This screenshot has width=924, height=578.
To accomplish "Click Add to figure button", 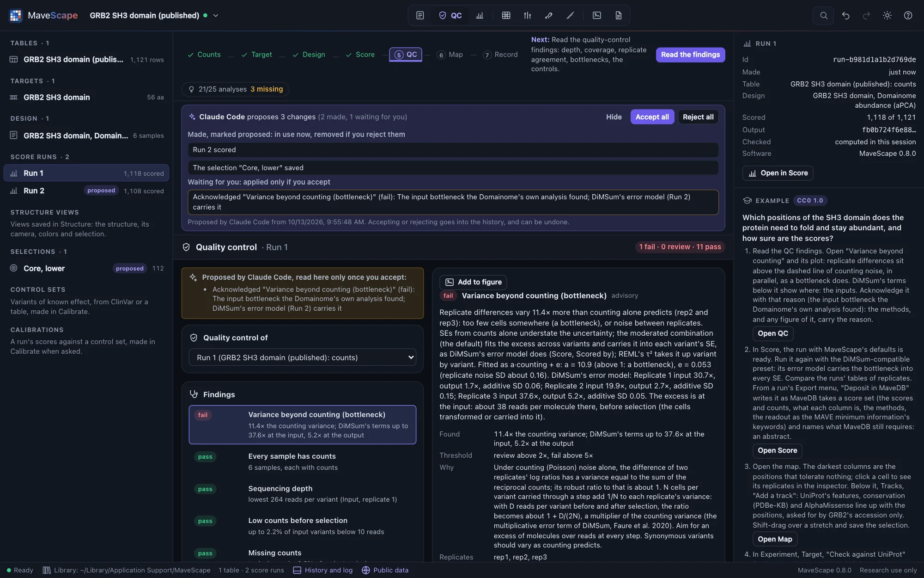I will [x=474, y=282].
